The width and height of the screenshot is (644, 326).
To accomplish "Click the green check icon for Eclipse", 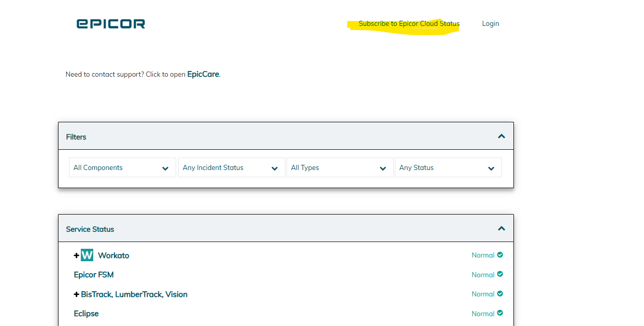I will (500, 313).
